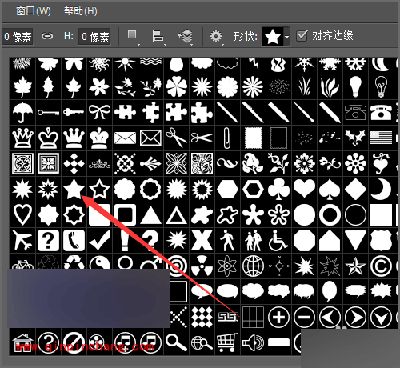The height and width of the screenshot is (368, 400).
Task: Select the circled minus shape
Action: click(304, 317)
